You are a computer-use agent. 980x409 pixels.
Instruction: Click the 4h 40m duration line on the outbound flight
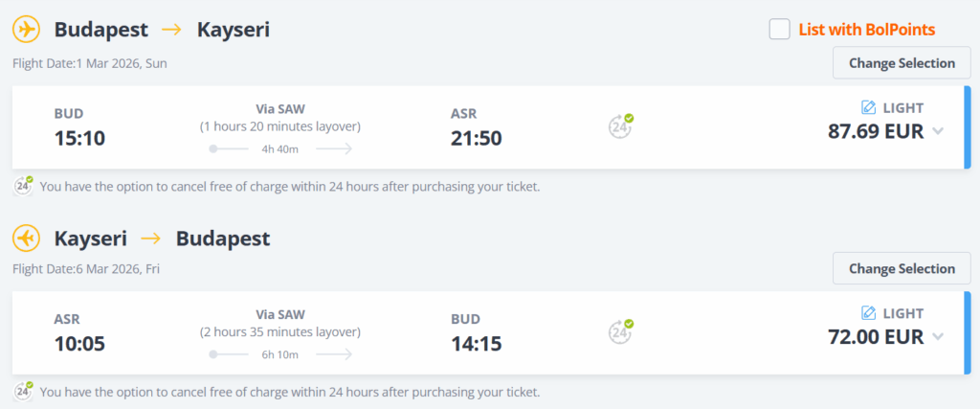click(280, 148)
